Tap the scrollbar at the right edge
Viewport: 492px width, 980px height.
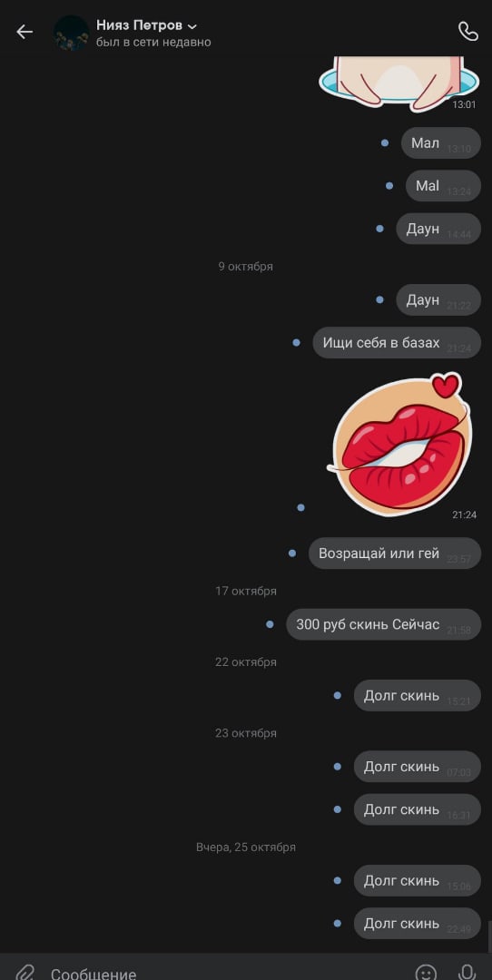(489, 936)
